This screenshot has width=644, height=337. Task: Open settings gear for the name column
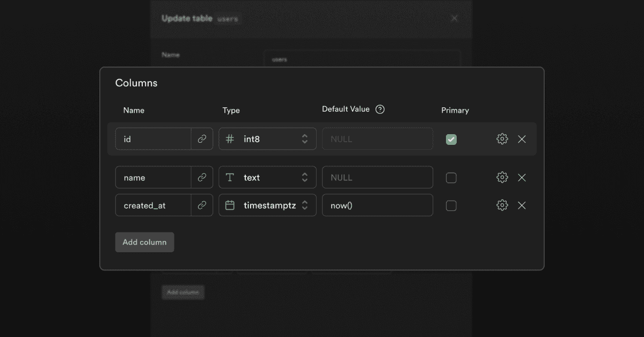tap(502, 178)
